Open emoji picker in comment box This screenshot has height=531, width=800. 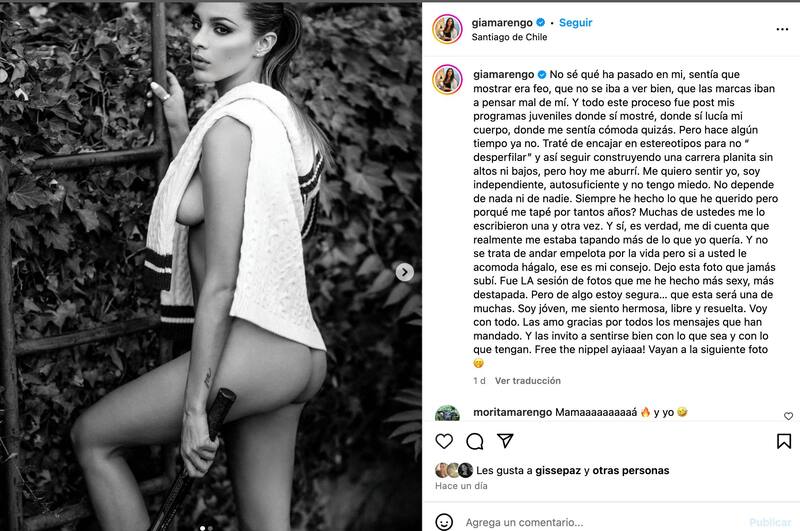click(444, 522)
